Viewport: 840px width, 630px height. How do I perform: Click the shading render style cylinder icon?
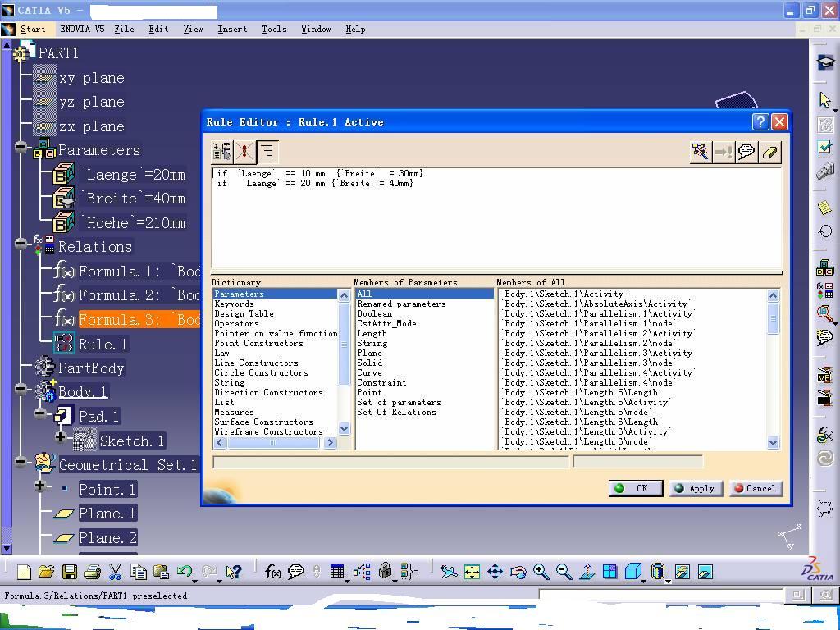pos(658,572)
